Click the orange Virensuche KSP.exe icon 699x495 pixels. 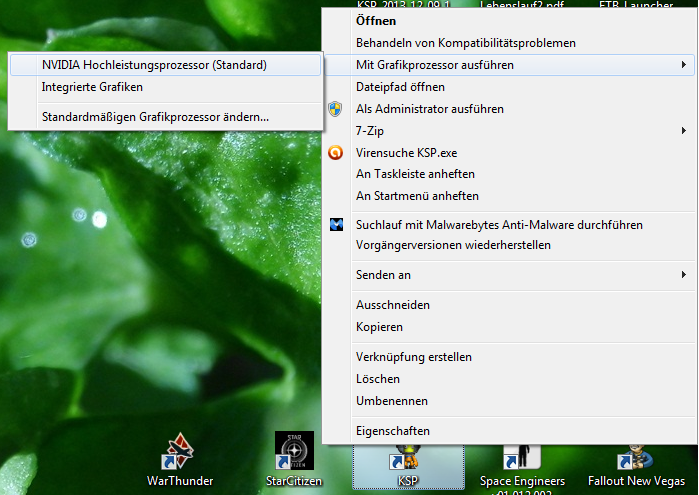338,153
